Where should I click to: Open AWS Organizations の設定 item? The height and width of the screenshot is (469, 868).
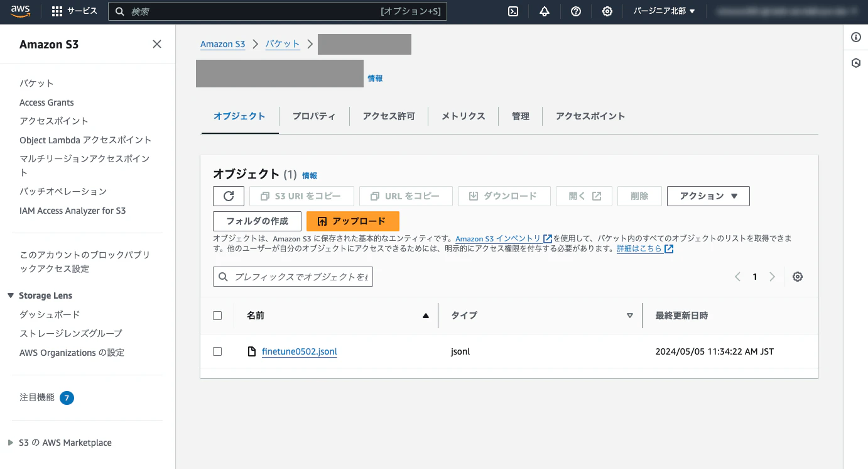click(x=72, y=353)
